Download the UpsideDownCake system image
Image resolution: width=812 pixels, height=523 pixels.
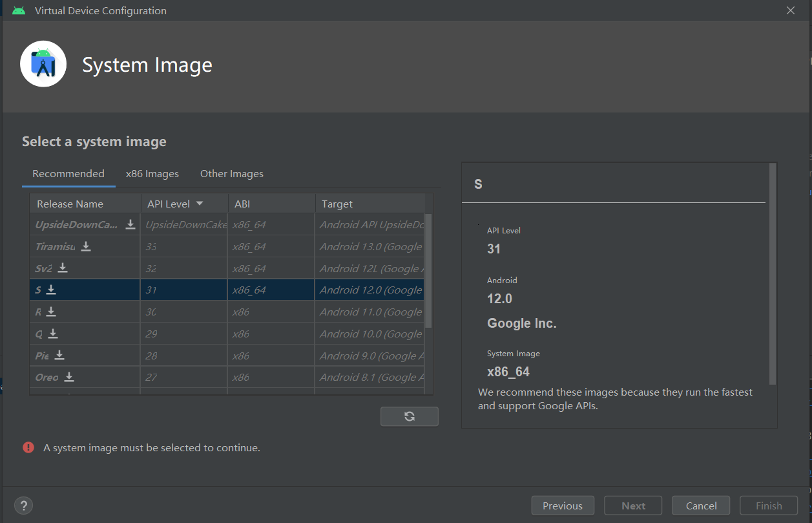(130, 224)
